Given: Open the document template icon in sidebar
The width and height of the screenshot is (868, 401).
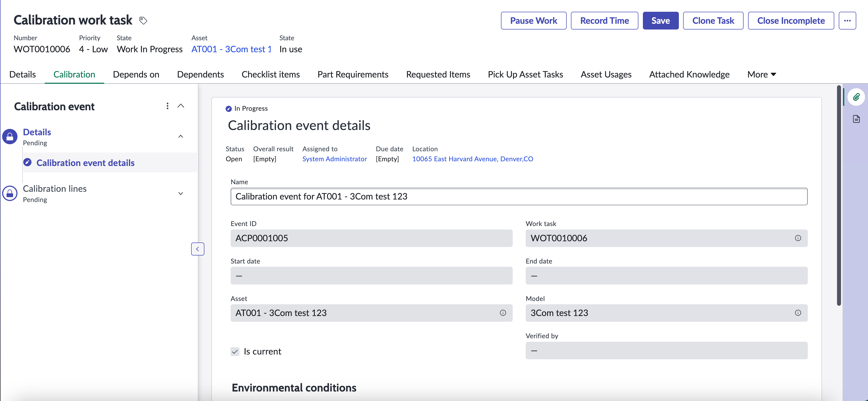Looking at the screenshot, I should [856, 119].
